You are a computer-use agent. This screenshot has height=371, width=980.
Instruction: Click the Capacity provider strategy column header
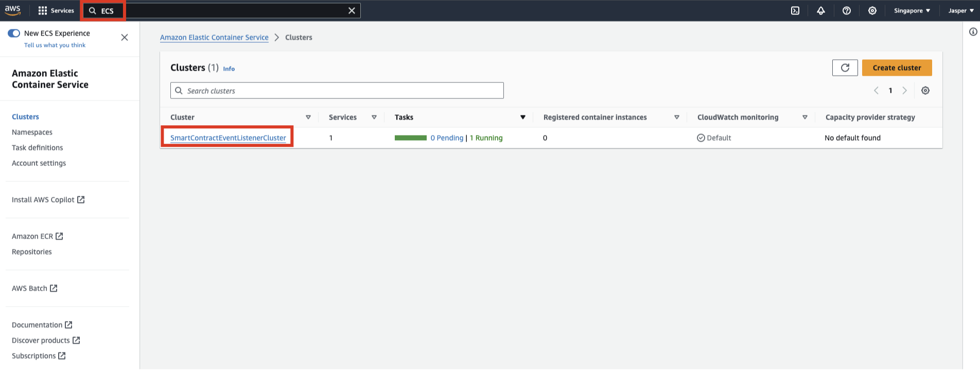pos(870,117)
